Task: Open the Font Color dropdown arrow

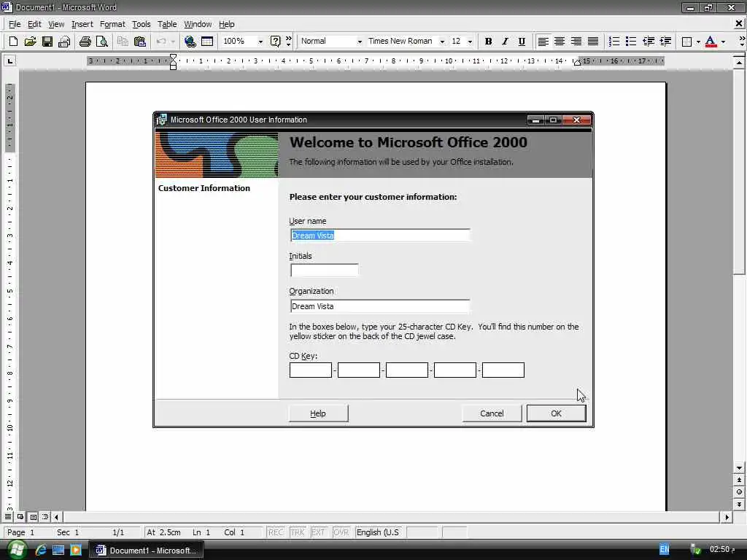Action: click(x=723, y=42)
